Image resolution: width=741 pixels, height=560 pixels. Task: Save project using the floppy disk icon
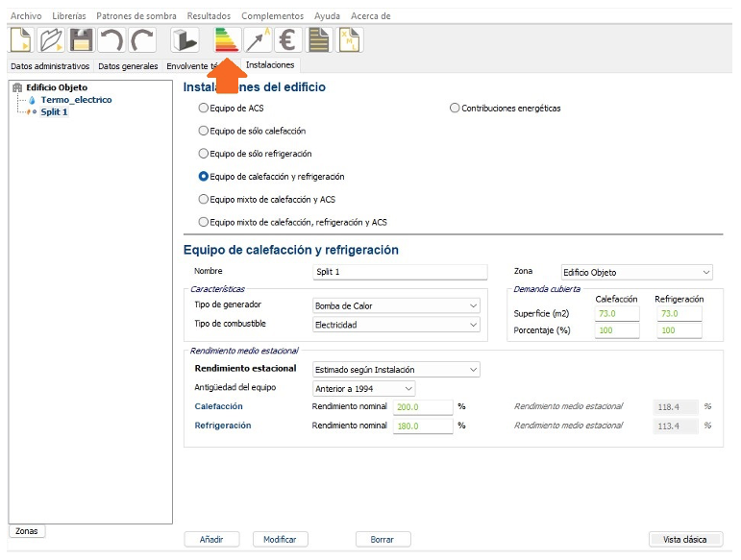[x=82, y=39]
